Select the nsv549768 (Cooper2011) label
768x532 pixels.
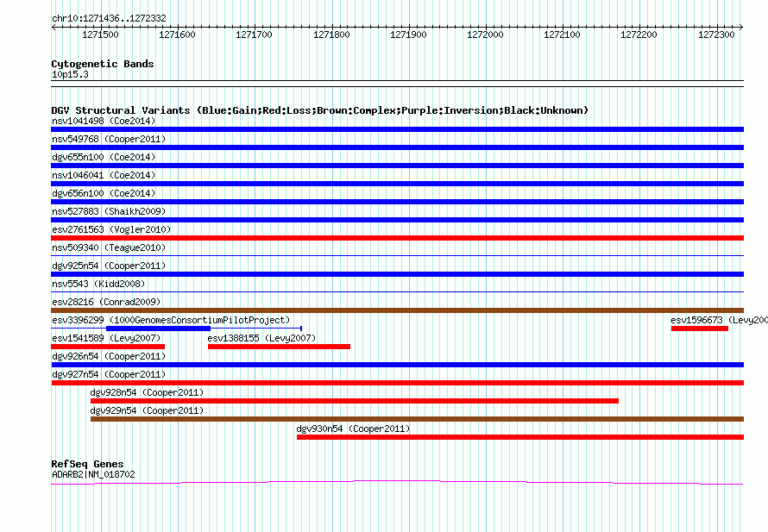coord(109,139)
